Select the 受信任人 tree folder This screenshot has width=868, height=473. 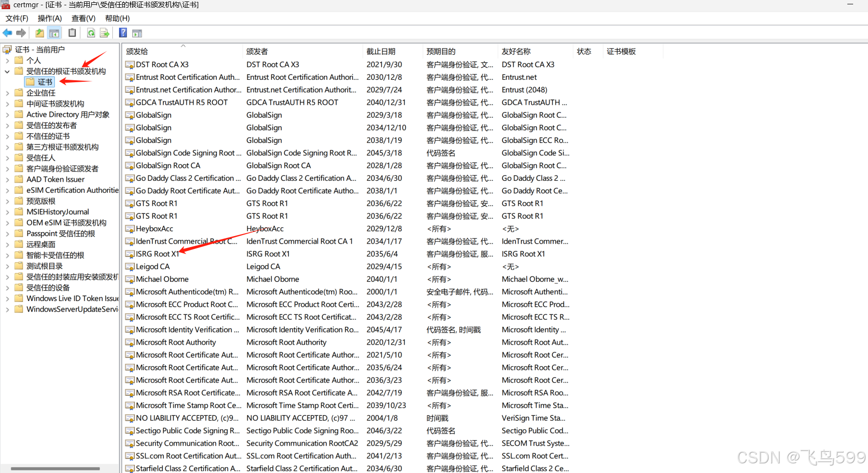[x=41, y=158]
